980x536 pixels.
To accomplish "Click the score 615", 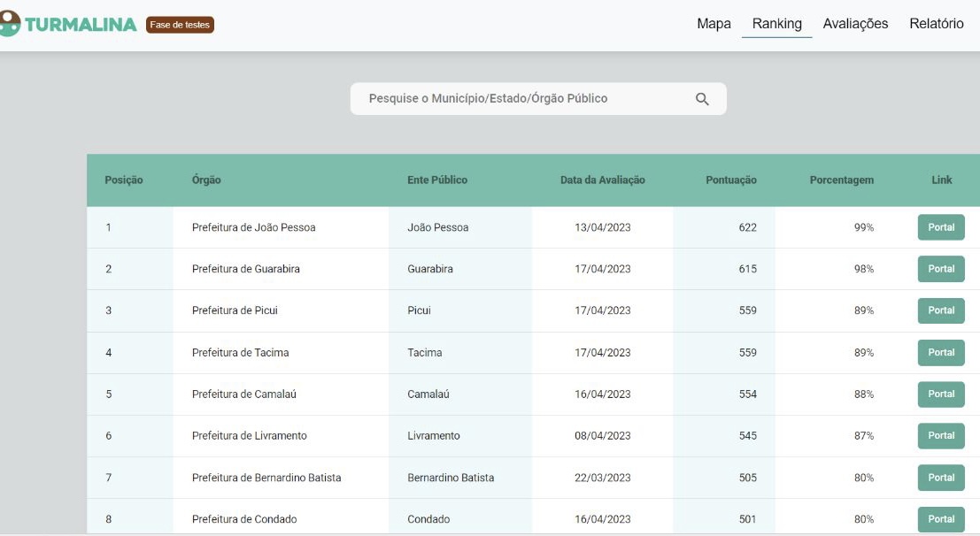I will click(x=747, y=269).
